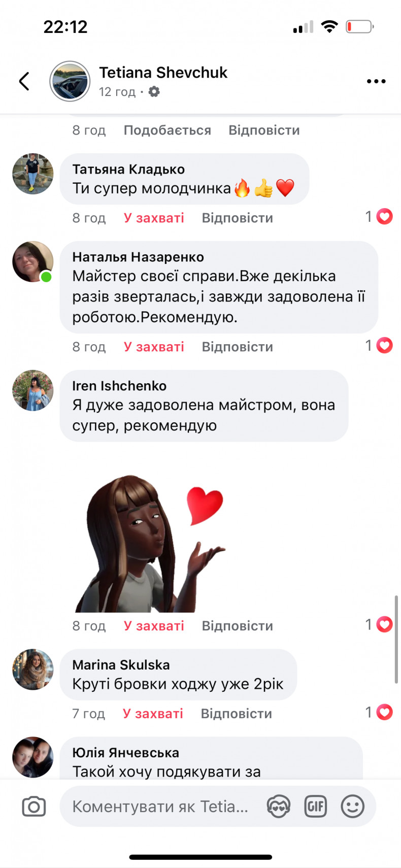Open Tetiana Shevchuk's profile name in header

coord(163,73)
